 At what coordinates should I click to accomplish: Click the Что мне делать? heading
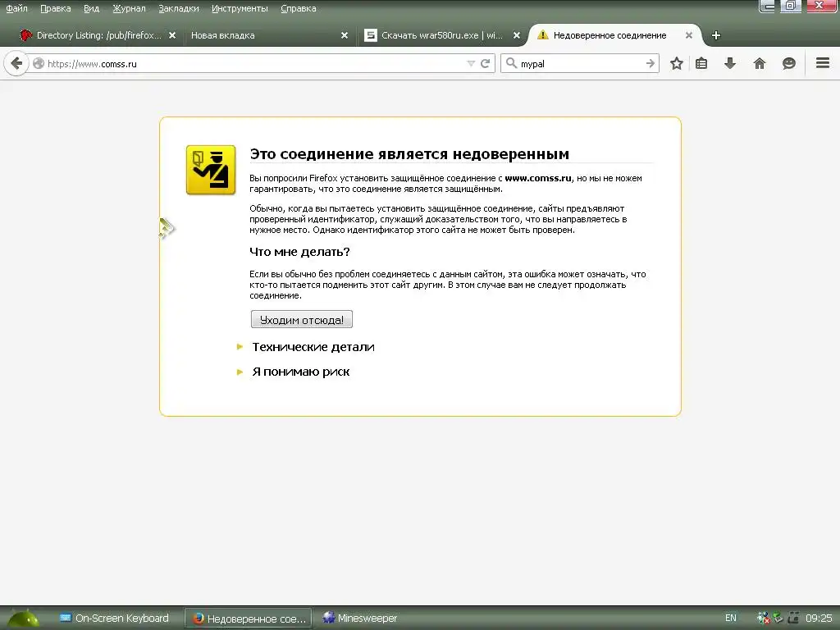pyautogui.click(x=299, y=252)
